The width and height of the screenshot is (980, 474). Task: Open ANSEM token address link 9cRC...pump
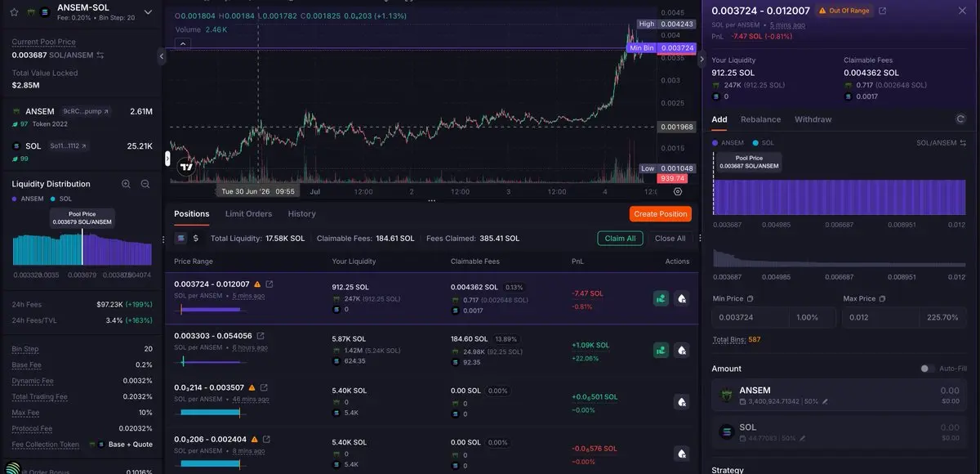coord(86,111)
